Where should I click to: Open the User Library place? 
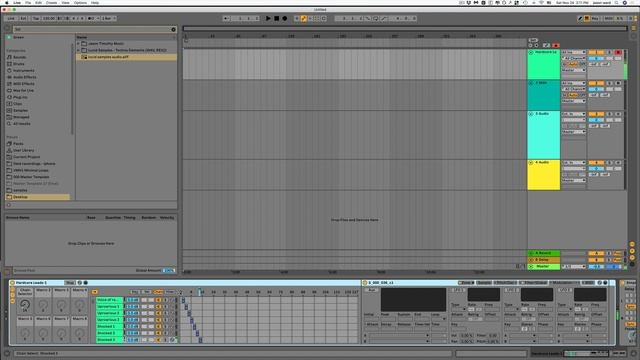[x=23, y=150]
